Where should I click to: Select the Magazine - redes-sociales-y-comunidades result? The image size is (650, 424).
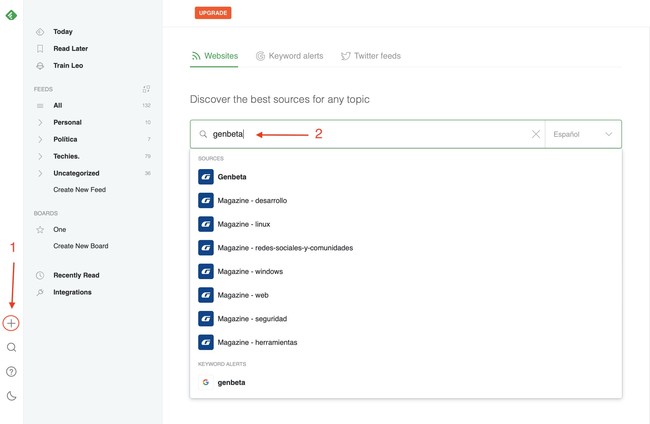[x=285, y=248]
